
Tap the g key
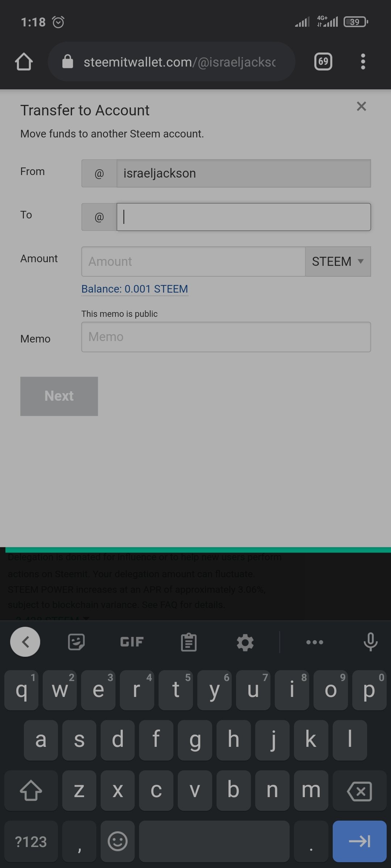pos(195,740)
